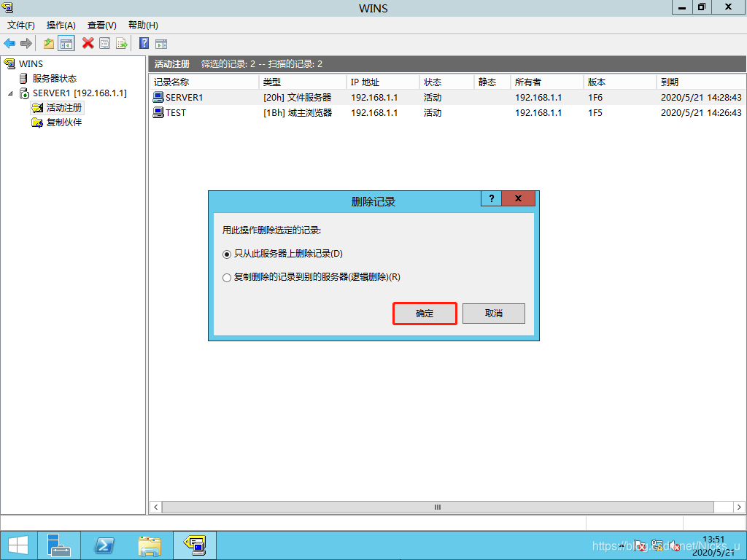Viewport: 747px width, 560px height.
Task: Open Properties via the toolbar icon
Action: click(x=105, y=44)
